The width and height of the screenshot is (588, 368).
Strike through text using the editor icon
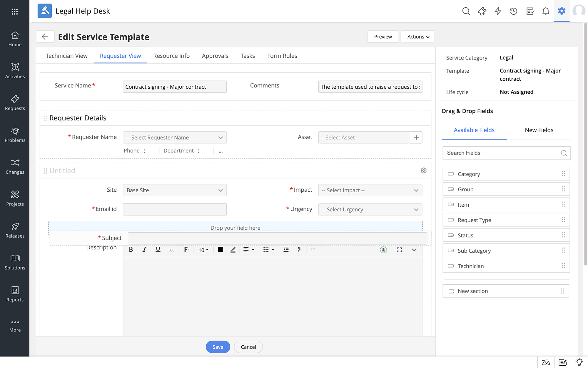pyautogui.click(x=171, y=250)
